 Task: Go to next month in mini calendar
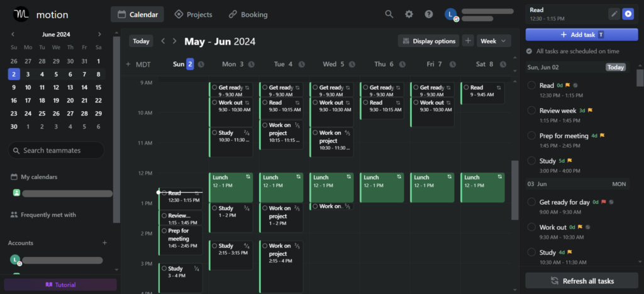click(x=99, y=35)
